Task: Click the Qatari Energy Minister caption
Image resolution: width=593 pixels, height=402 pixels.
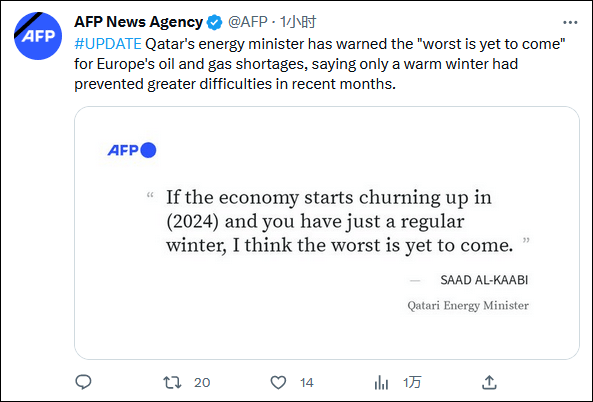Action: (468, 305)
